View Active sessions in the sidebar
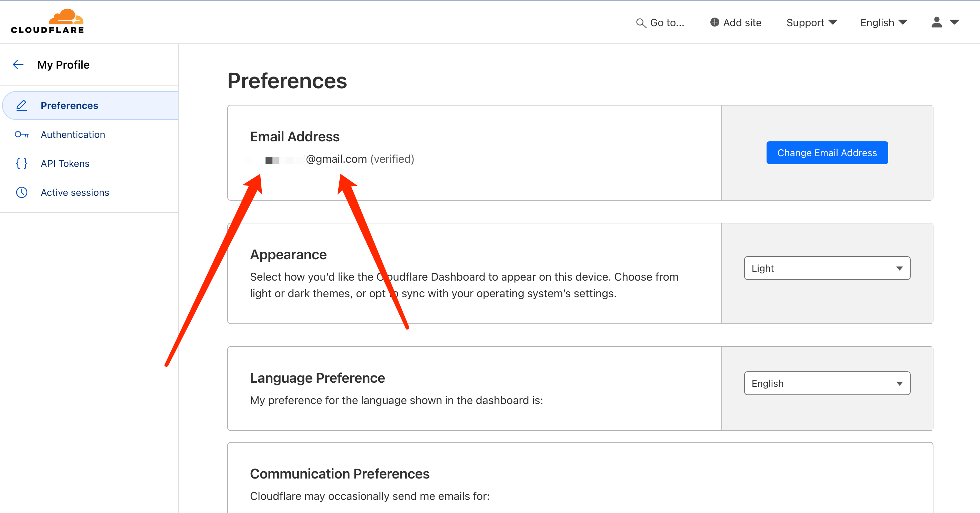Image resolution: width=980 pixels, height=513 pixels. [x=75, y=192]
